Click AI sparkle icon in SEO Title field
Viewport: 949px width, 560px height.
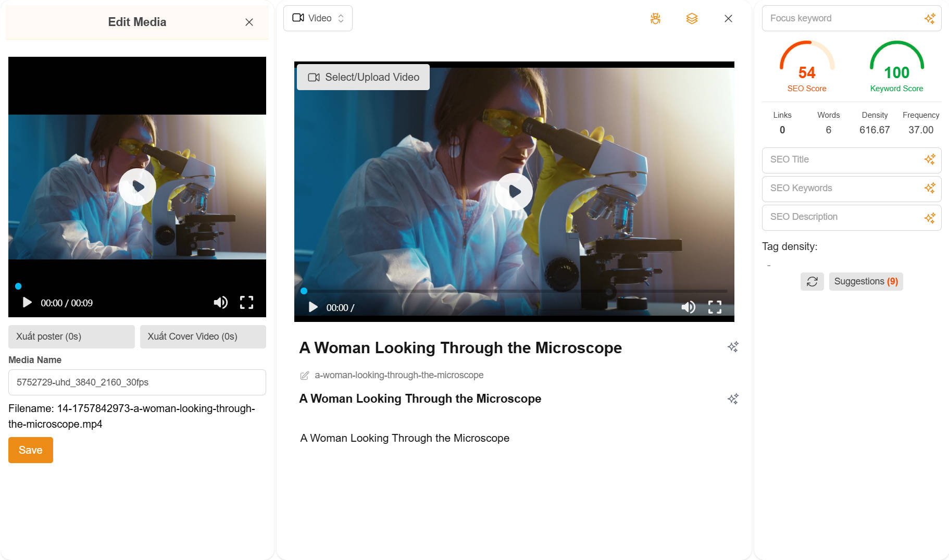(x=929, y=159)
